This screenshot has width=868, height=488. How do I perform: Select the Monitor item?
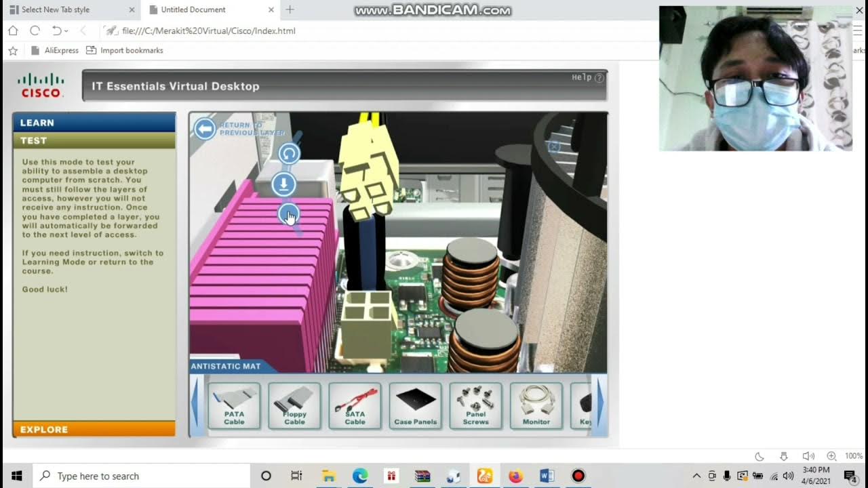(536, 405)
